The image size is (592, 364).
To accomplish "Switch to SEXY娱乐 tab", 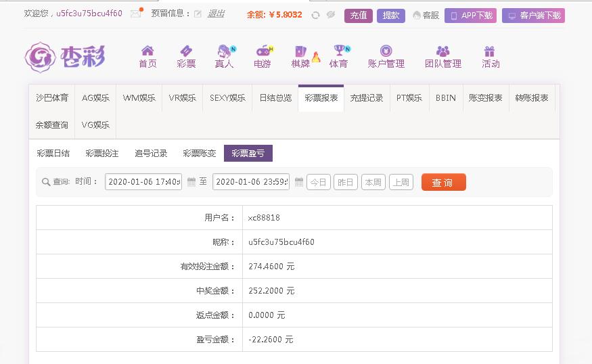I will [227, 98].
